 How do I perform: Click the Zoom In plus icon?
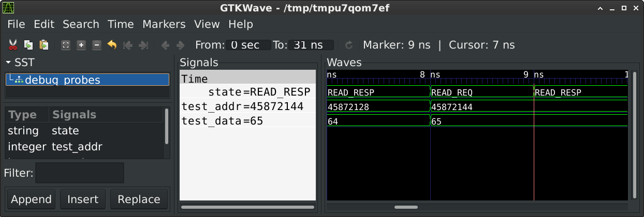click(x=81, y=45)
